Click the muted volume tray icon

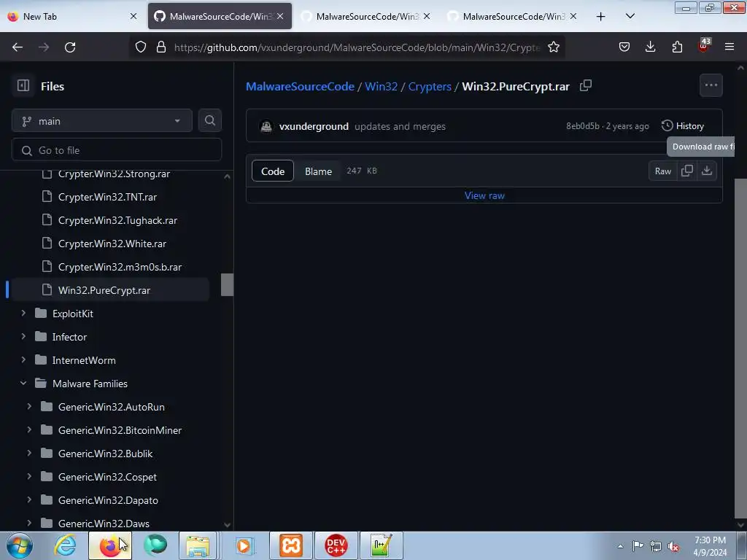pyautogui.click(x=673, y=547)
